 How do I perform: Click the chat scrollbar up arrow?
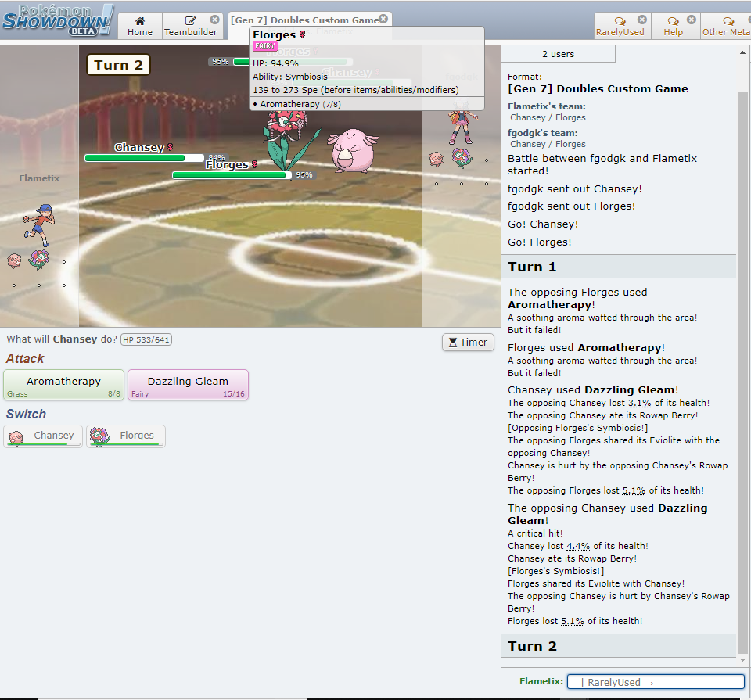pyautogui.click(x=742, y=52)
